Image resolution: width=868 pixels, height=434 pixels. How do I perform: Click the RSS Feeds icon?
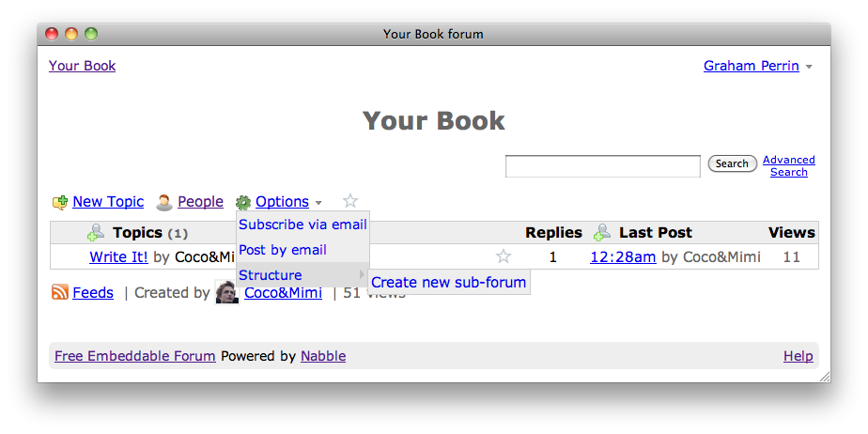click(x=60, y=292)
